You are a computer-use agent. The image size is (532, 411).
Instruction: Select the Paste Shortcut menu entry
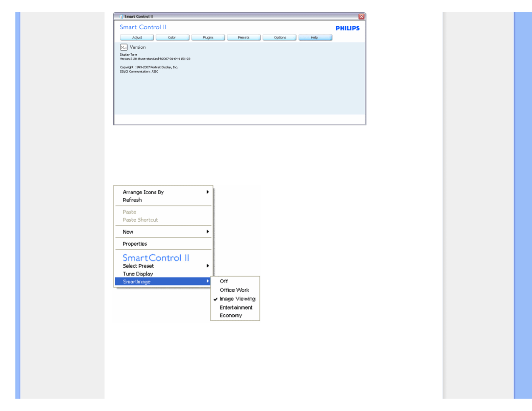[163, 220]
